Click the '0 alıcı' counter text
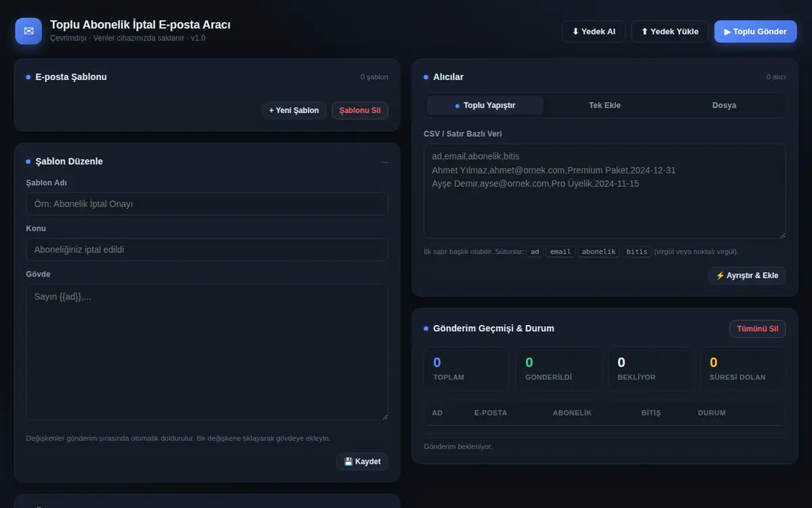812x508 pixels. pos(776,77)
